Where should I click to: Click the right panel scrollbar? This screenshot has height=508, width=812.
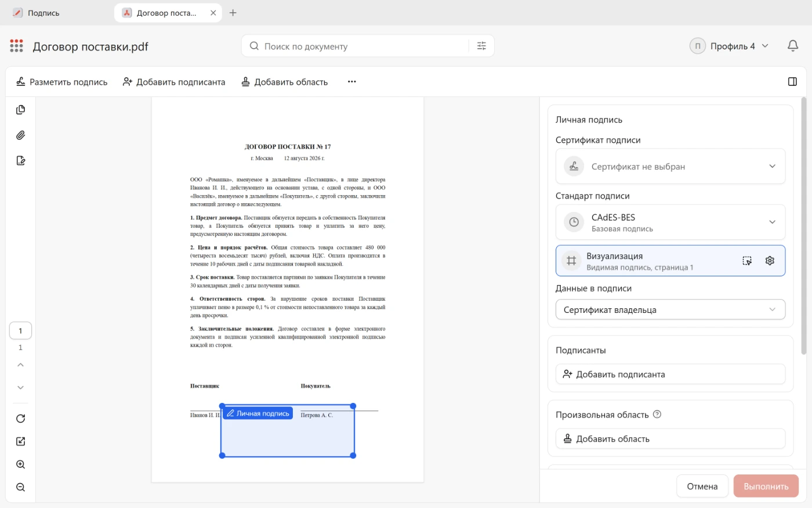coord(803,226)
